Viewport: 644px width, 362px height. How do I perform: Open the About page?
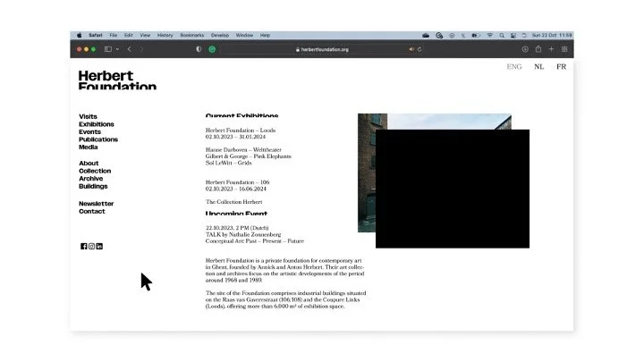(x=89, y=163)
